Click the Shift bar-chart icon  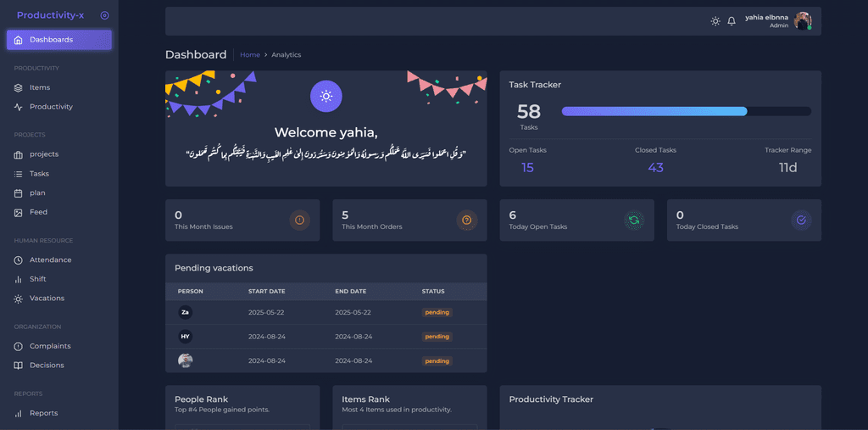[x=19, y=279]
